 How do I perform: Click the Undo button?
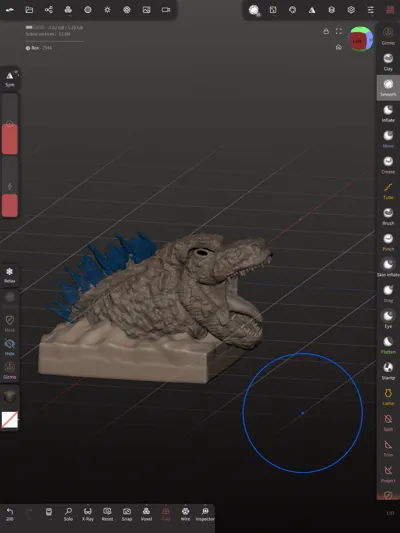(x=10, y=514)
